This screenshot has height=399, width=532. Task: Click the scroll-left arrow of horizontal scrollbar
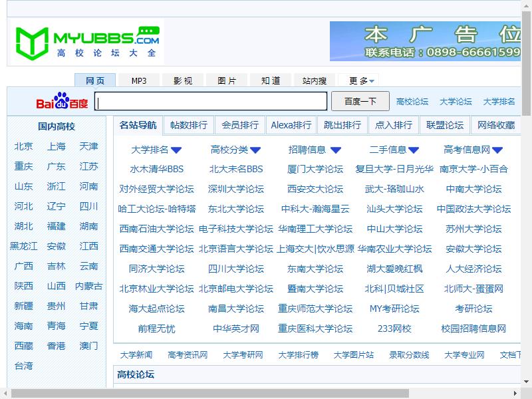pyautogui.click(x=5, y=394)
